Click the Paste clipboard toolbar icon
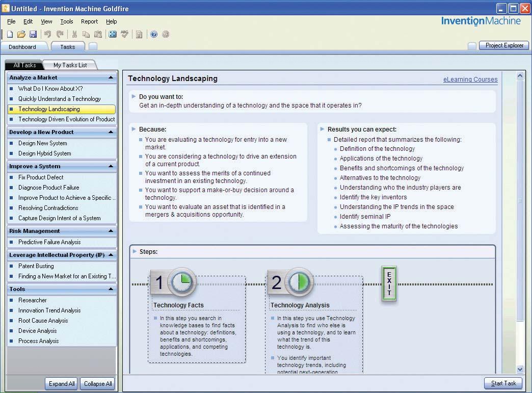Viewport: 532px width, 393px height. point(98,34)
